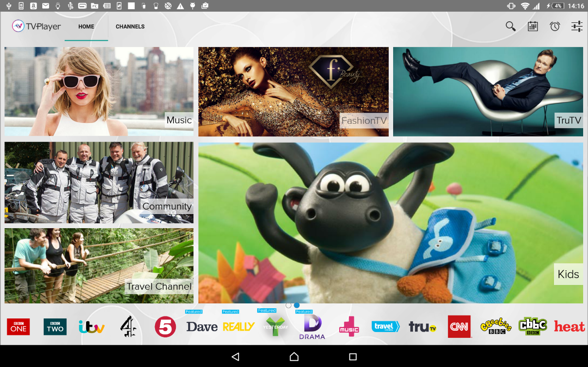Select the second carousel page dot
Viewport: 588px width, 367px height.
296,305
